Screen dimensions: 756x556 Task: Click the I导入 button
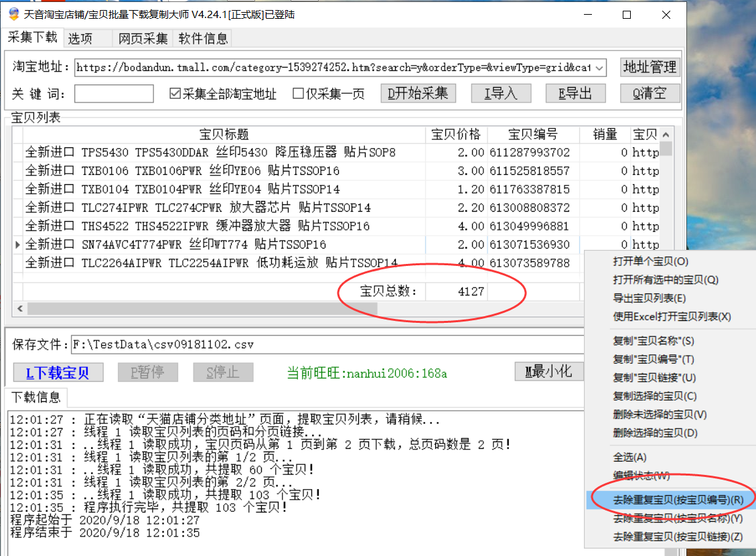pos(501,94)
